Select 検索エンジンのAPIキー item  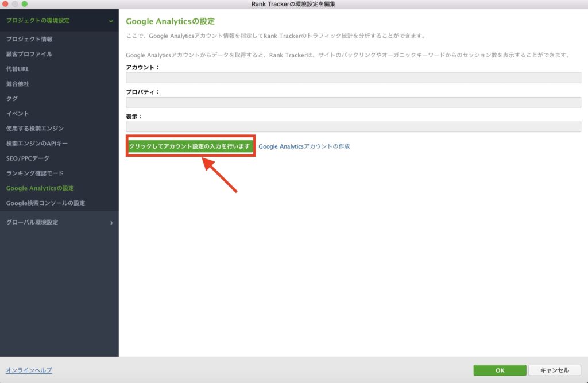37,144
